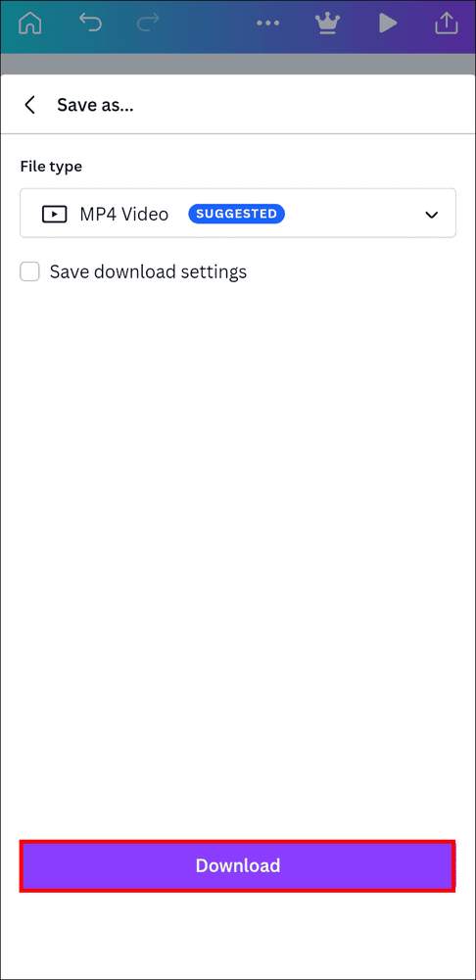476x980 pixels.
Task: Tap the share export icon in top bar
Action: pyautogui.click(x=446, y=23)
